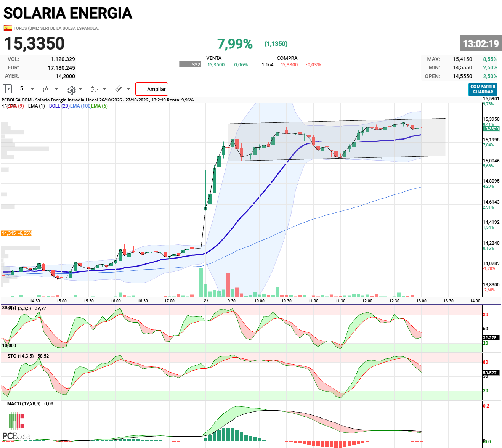Click the PCBolsa logo on the chart
502x448 pixels.
(16, 426)
